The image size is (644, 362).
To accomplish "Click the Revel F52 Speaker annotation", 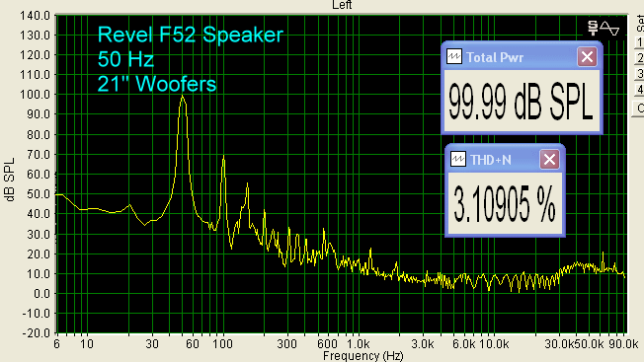I will (191, 35).
